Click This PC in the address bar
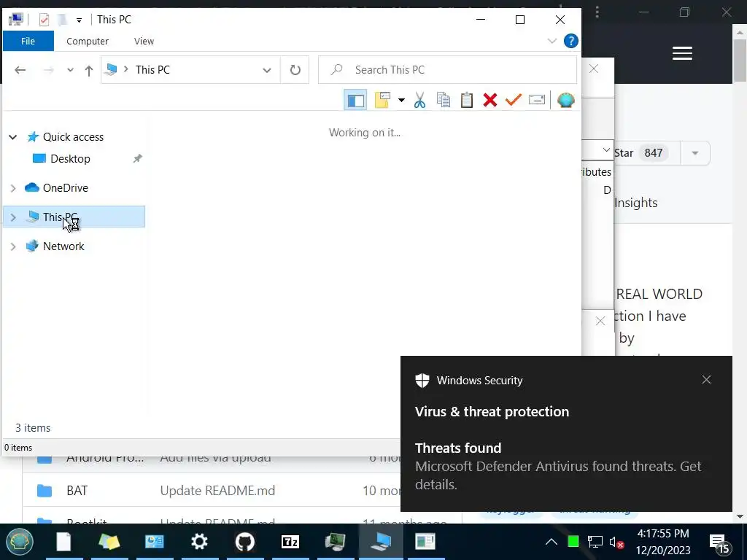Viewport: 747px width, 560px height. coord(152,69)
